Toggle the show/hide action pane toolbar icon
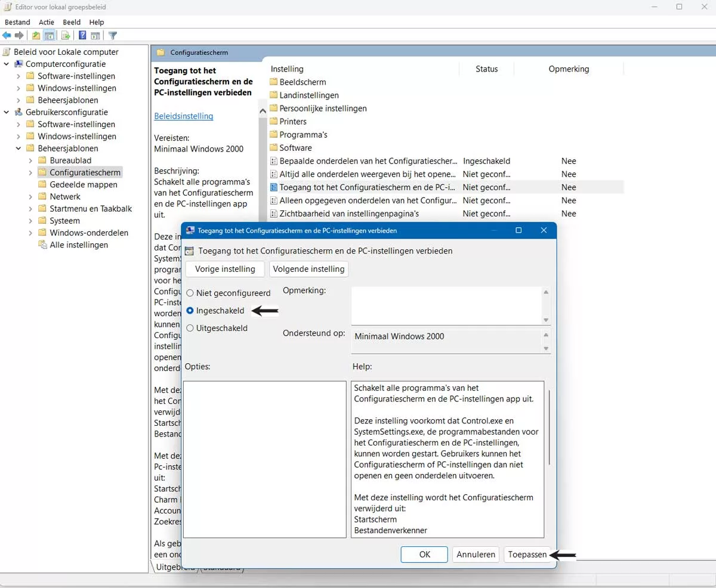Viewport: 716px width, 588px height. point(95,36)
